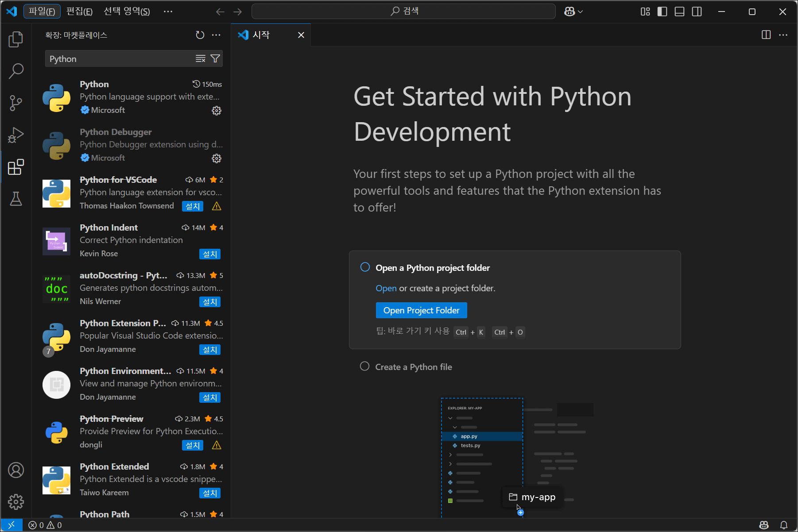Follow the Open link in walkthrough

pyautogui.click(x=386, y=288)
